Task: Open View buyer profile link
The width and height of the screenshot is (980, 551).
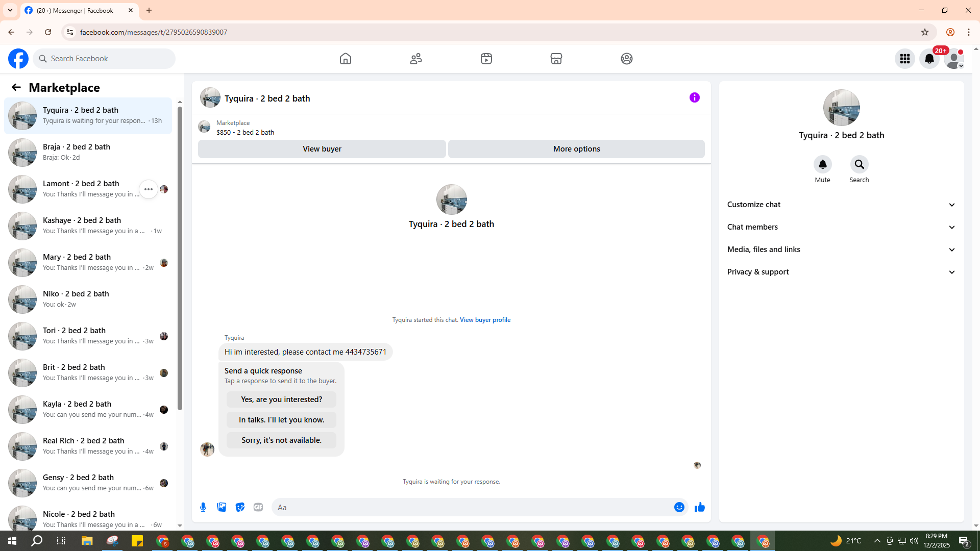Action: click(x=485, y=320)
